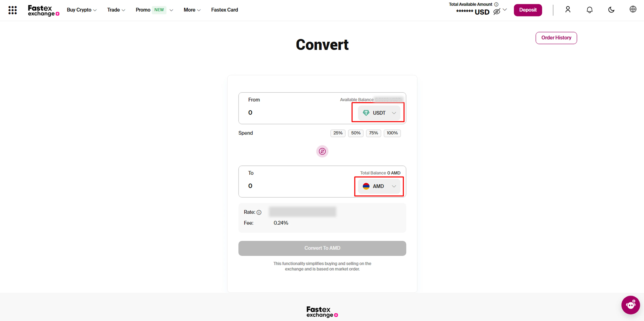This screenshot has width=644, height=321.
Task: Open the Trade menu
Action: (116, 10)
